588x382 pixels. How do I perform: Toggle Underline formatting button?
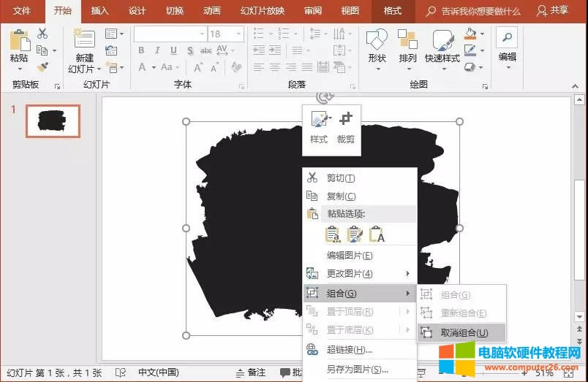pyautogui.click(x=173, y=50)
